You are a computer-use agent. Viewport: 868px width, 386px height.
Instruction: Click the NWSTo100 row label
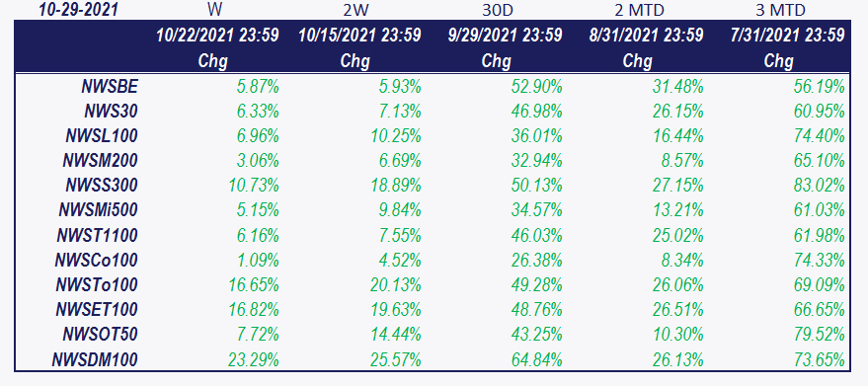pyautogui.click(x=97, y=285)
